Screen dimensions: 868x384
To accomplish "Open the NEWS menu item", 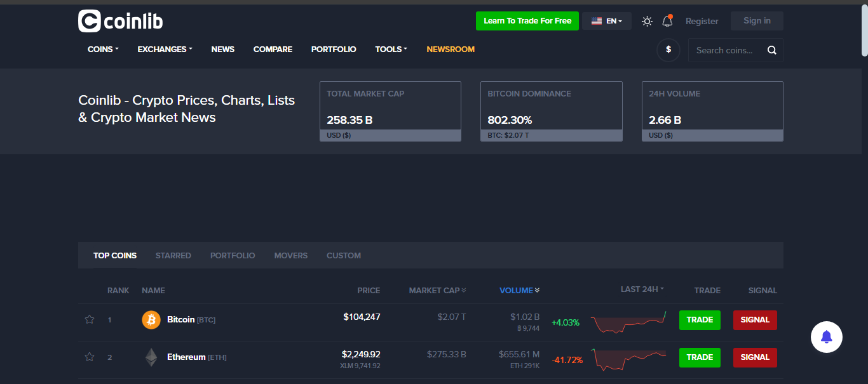I will pyautogui.click(x=223, y=49).
